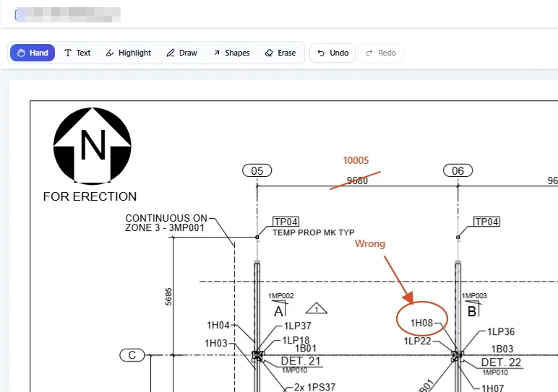Click the 'FOR ERECTION' label
558x392 pixels.
pos(90,196)
